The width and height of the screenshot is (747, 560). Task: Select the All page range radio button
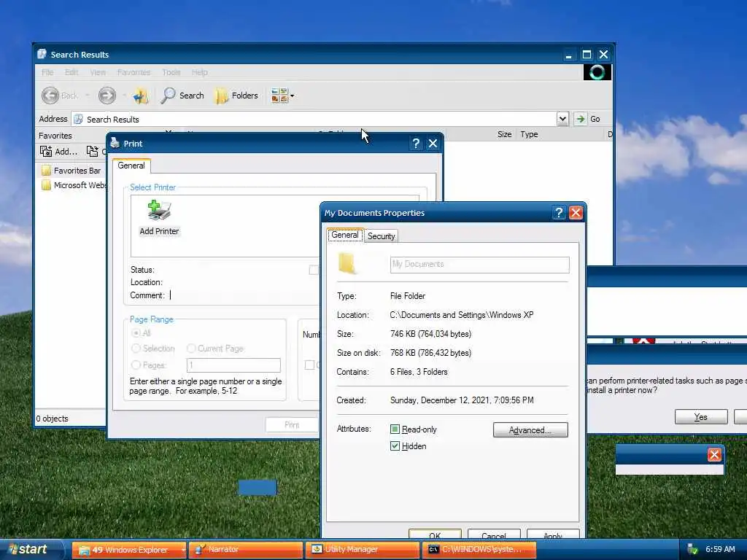pos(136,332)
